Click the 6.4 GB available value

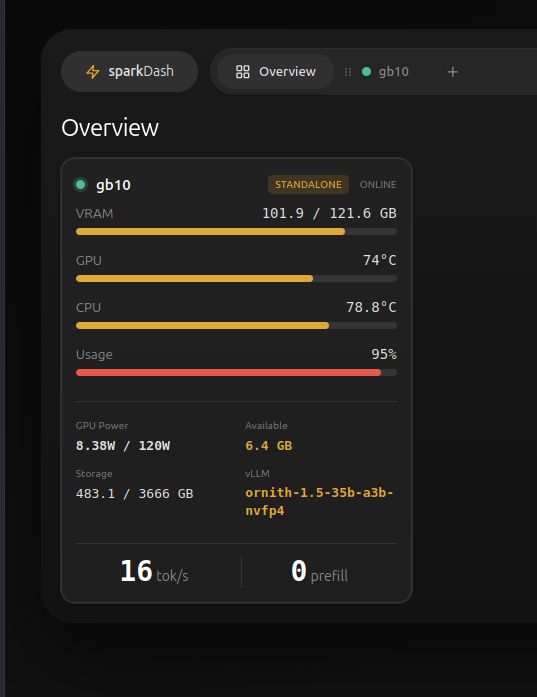pyautogui.click(x=268, y=445)
